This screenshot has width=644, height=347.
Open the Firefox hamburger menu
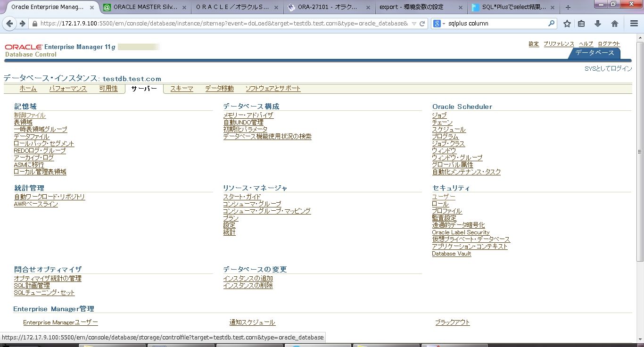(x=634, y=24)
